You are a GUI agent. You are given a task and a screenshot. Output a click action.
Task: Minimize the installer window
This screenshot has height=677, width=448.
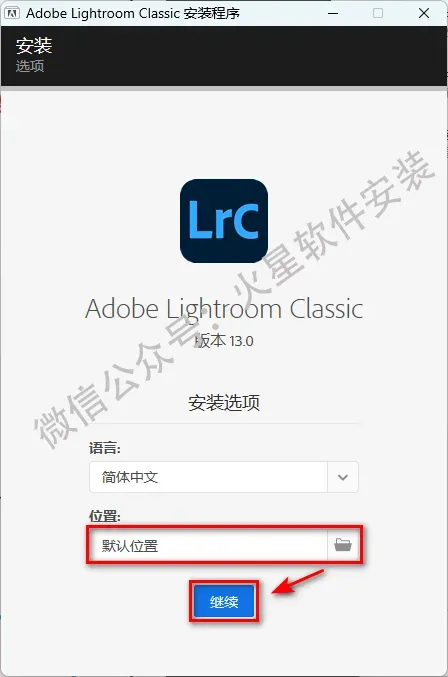pyautogui.click(x=333, y=13)
